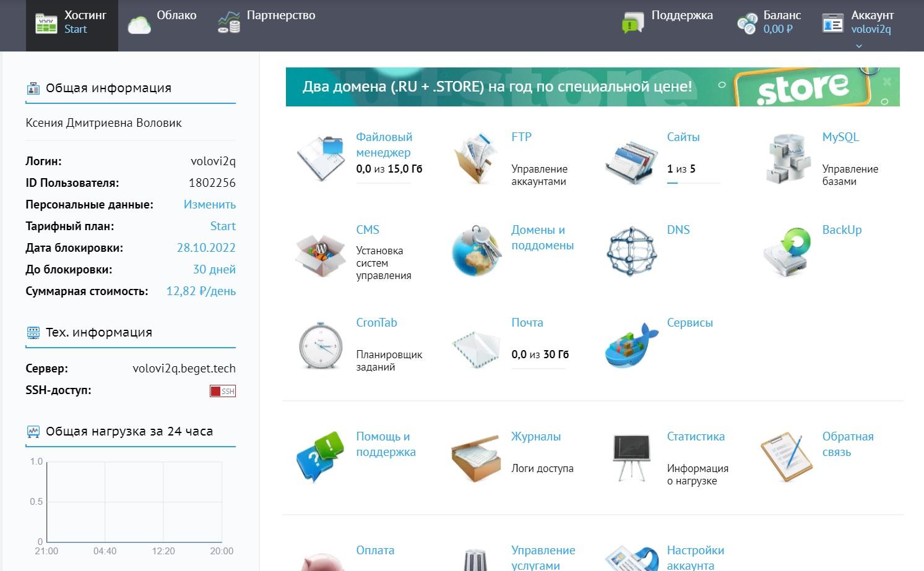Open the Сайты title link
924x571 pixels.
(683, 137)
